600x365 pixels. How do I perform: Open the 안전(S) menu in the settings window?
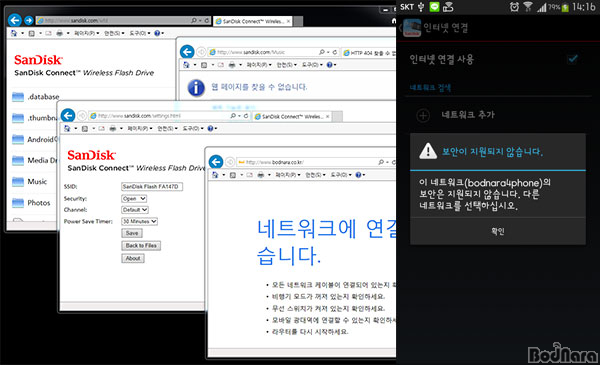click(x=167, y=128)
